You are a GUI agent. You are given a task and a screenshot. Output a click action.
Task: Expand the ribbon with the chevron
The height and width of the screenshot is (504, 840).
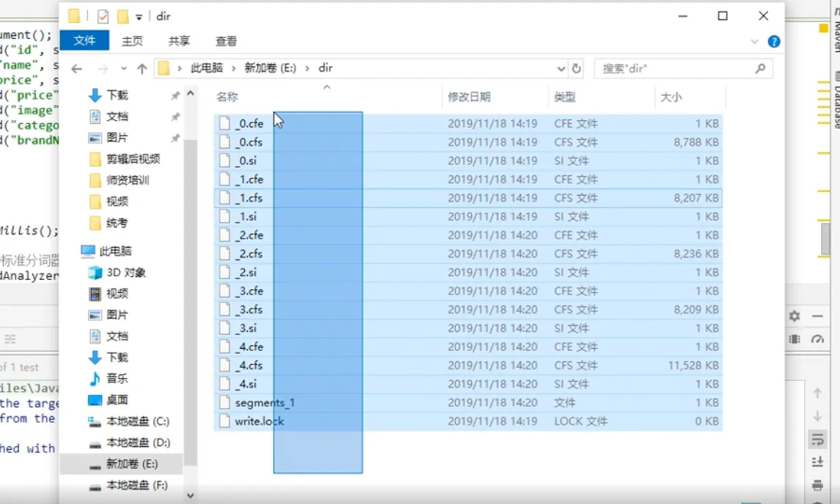[x=754, y=41]
